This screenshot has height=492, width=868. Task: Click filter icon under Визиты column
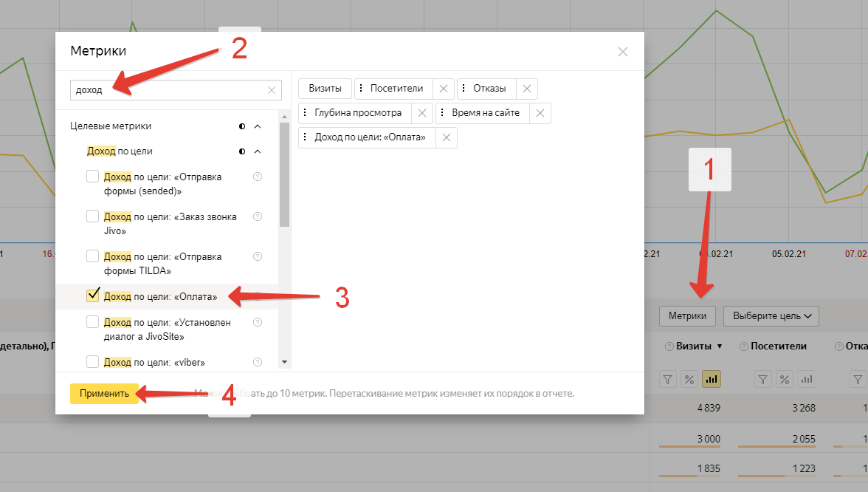[x=667, y=380]
